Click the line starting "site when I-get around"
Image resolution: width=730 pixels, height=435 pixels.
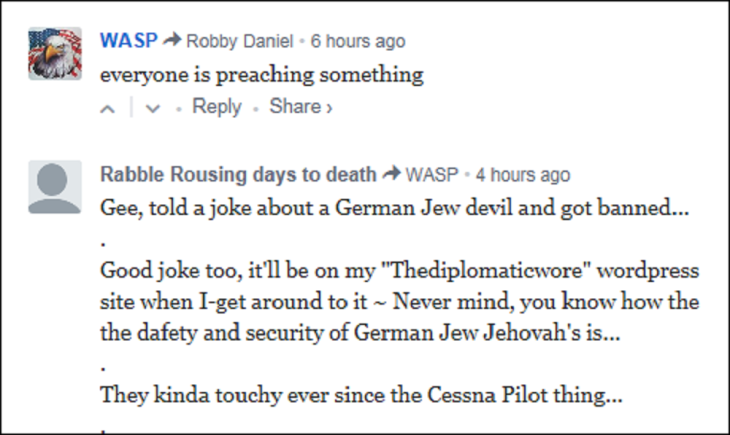click(400, 302)
